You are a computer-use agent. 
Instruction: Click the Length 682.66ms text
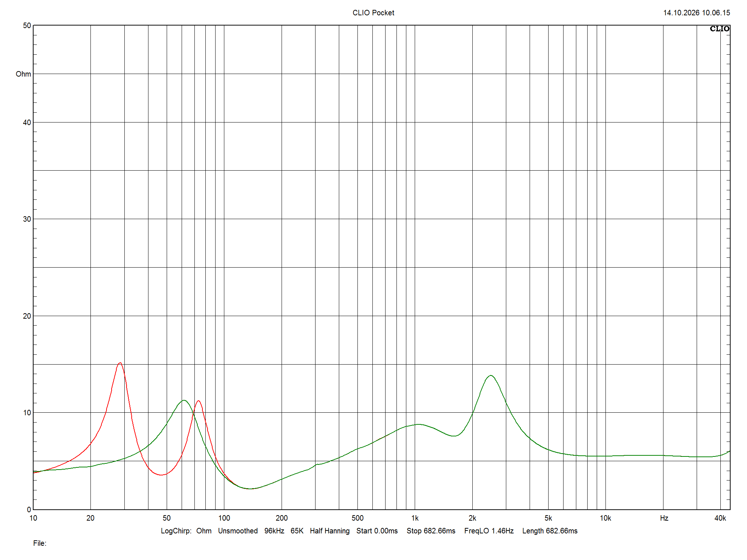click(550, 531)
